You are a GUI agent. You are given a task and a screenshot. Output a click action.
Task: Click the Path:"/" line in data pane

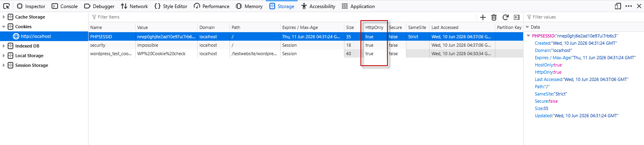click(x=542, y=87)
